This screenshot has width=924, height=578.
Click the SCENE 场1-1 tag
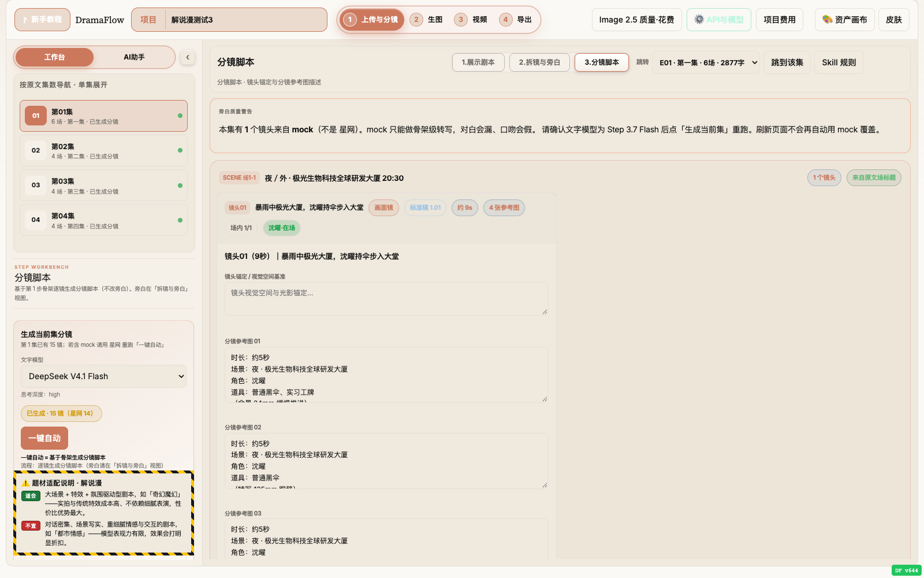click(x=239, y=178)
